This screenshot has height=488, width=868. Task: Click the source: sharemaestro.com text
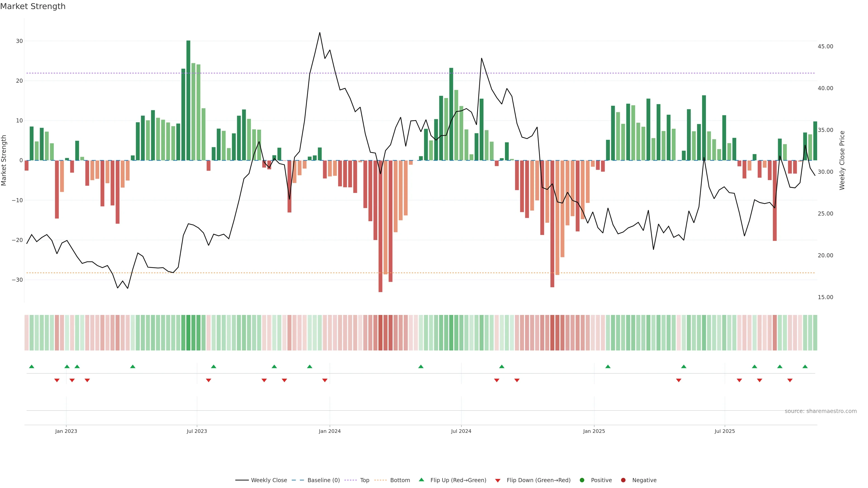pyautogui.click(x=821, y=411)
